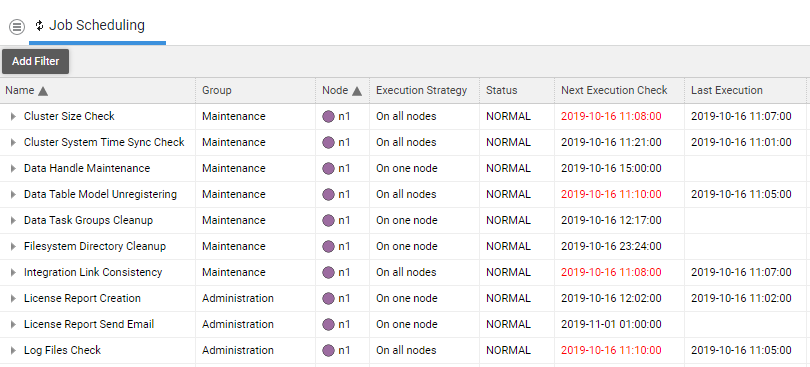Expand the Data Handle Maintenance row
Screen dimensions: 810x367
tap(13, 169)
